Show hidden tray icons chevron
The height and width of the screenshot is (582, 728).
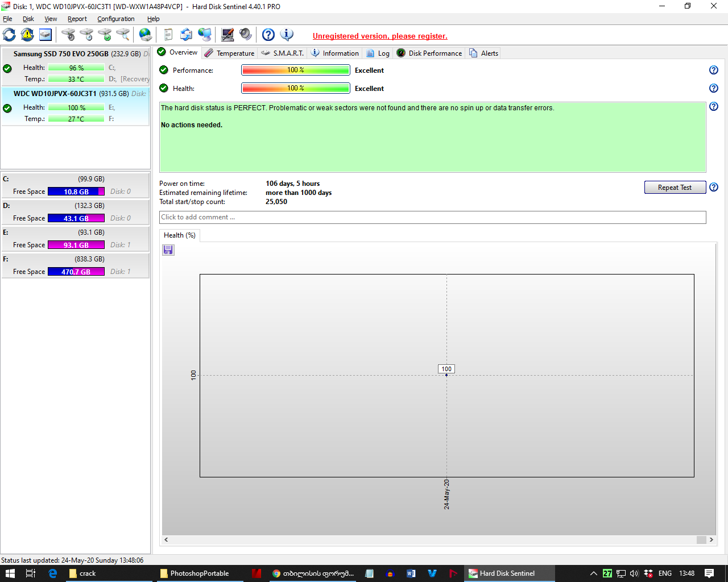click(x=593, y=573)
